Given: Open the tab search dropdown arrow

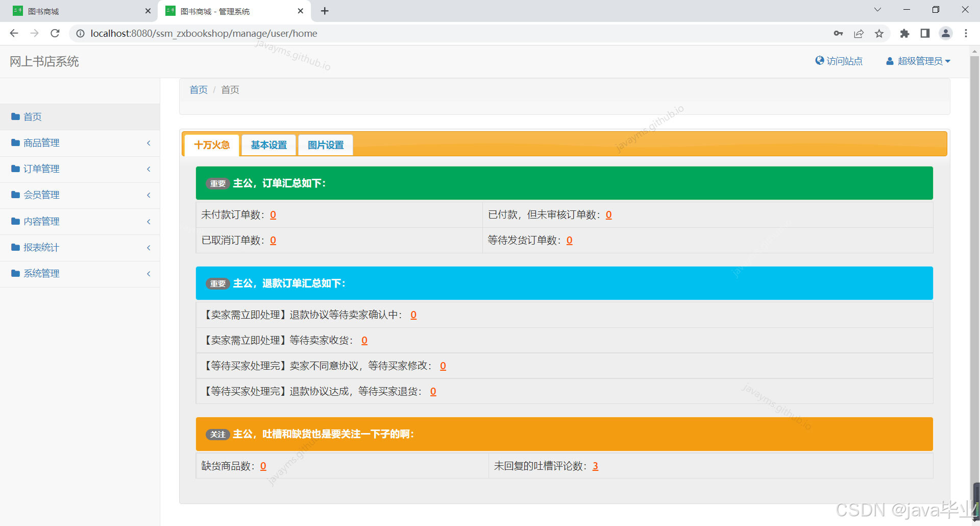Looking at the screenshot, I should 877,10.
